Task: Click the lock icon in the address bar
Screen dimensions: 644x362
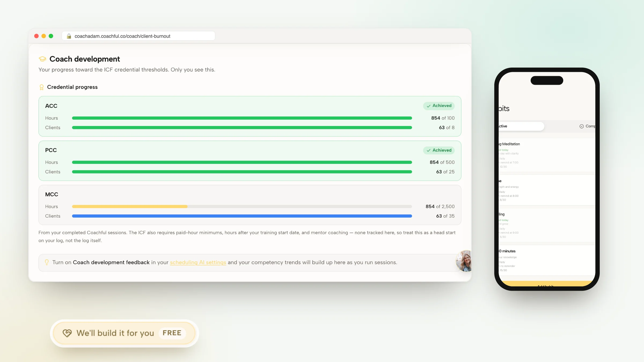Action: [x=69, y=36]
